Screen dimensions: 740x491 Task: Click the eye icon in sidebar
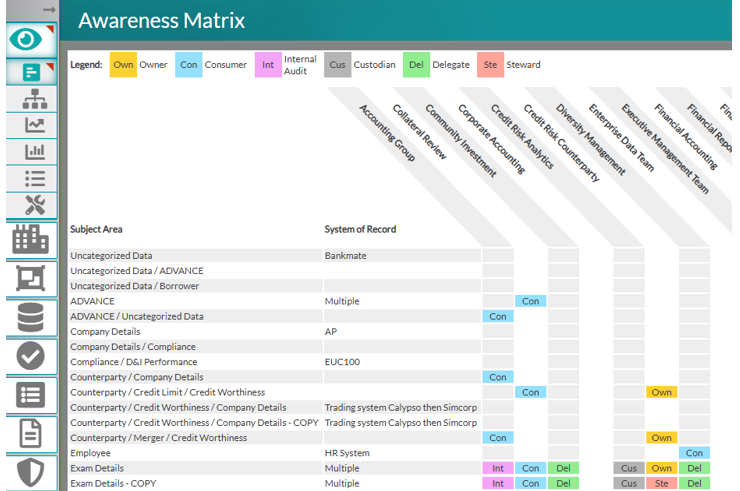[26, 40]
